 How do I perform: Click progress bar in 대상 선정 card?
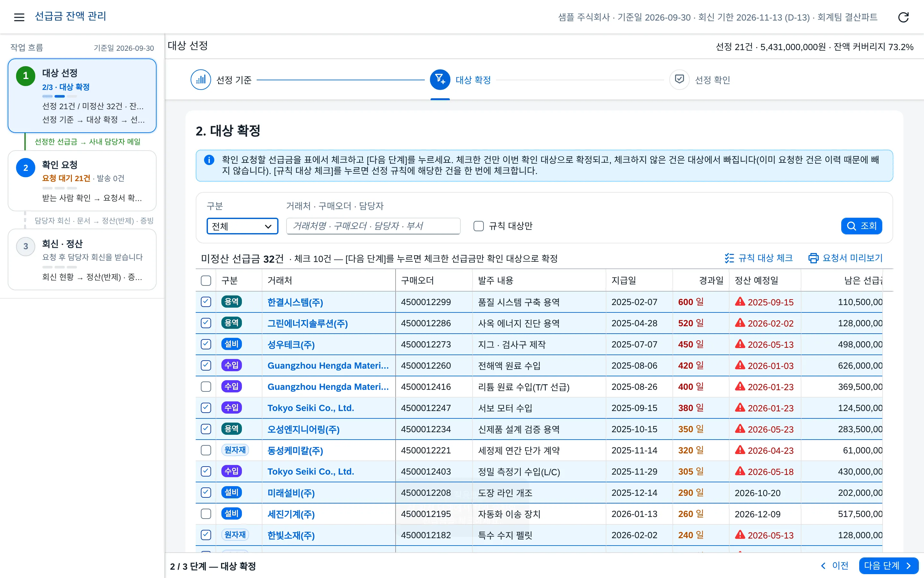(x=60, y=96)
